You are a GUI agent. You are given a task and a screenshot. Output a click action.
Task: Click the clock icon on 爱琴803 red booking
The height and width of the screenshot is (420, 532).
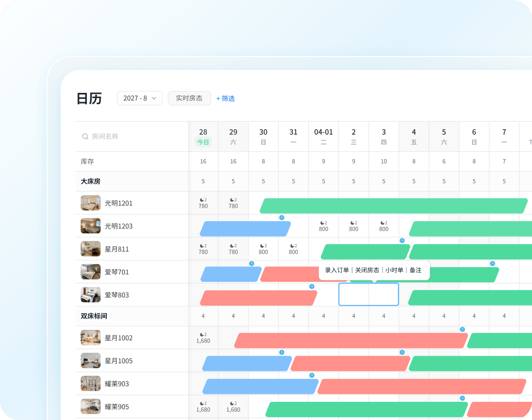click(312, 286)
